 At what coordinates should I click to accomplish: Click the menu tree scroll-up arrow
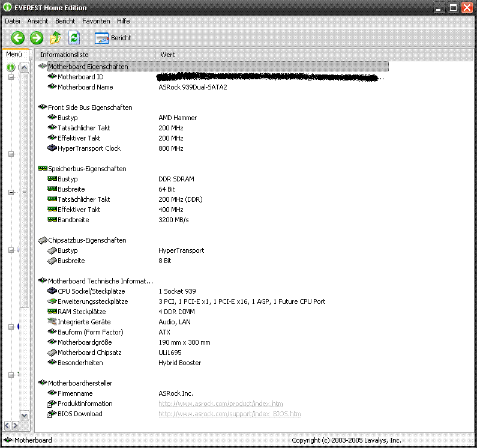(25, 67)
